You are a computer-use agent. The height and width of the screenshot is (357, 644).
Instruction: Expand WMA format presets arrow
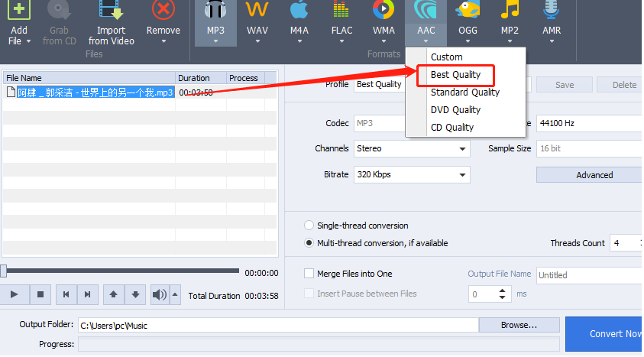coord(383,41)
